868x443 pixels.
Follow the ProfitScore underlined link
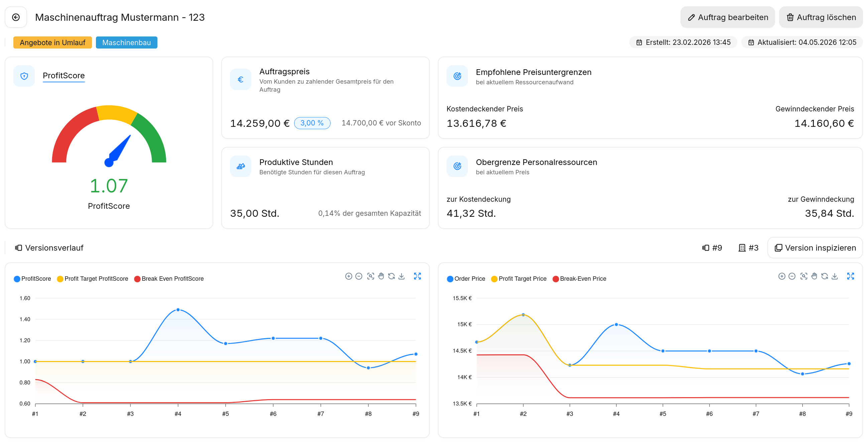[x=64, y=76]
